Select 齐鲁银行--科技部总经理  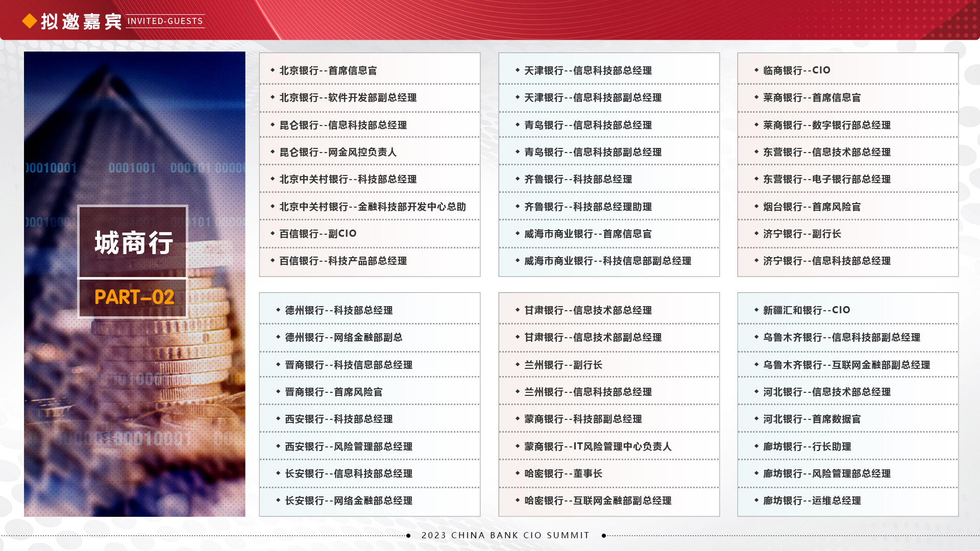[x=578, y=179]
